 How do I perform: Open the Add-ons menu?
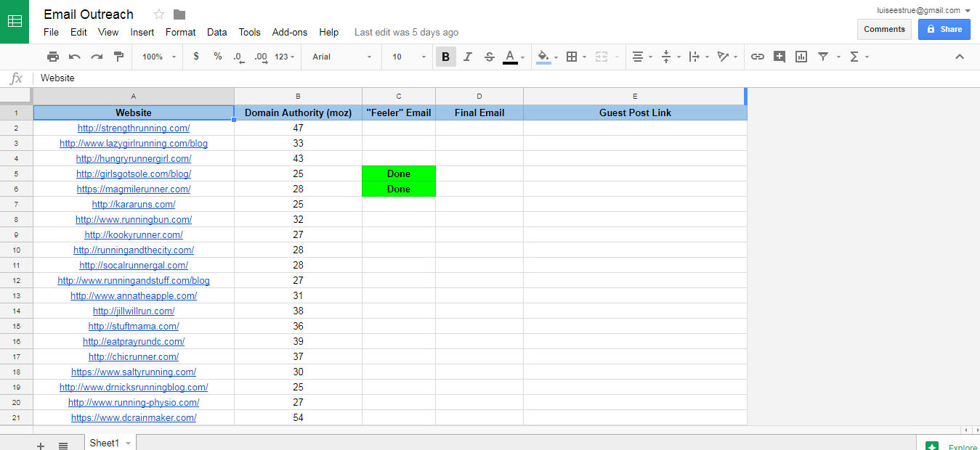pyautogui.click(x=289, y=32)
